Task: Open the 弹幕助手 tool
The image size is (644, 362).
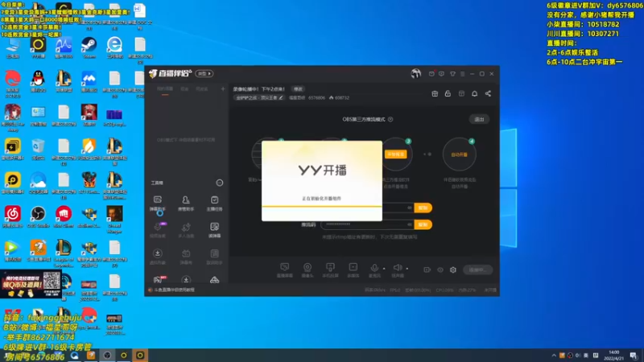Action: click(158, 204)
